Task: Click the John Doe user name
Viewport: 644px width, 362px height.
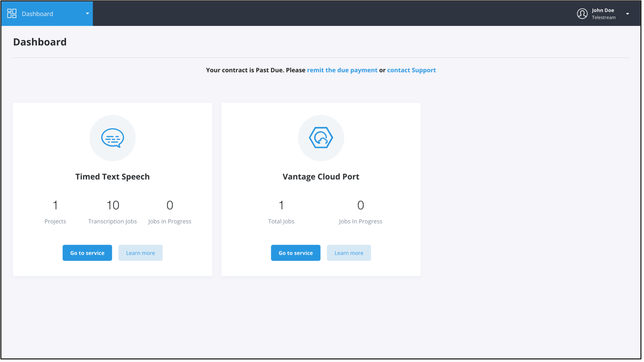Action: coord(603,10)
